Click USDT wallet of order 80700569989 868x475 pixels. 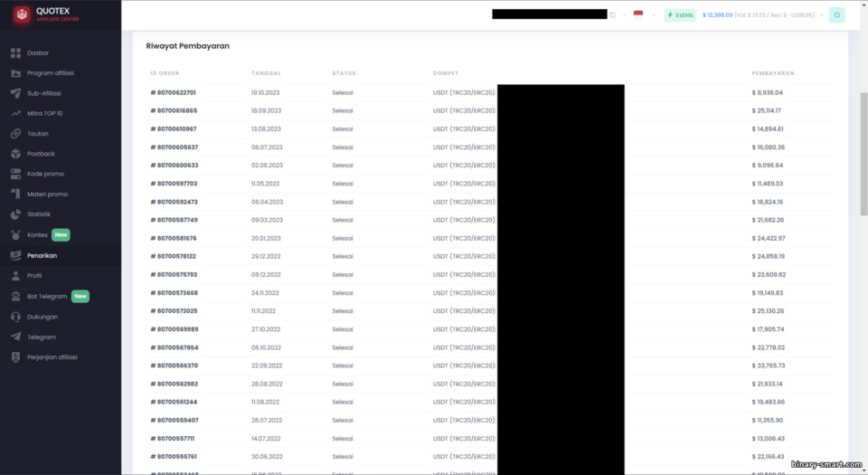point(465,329)
